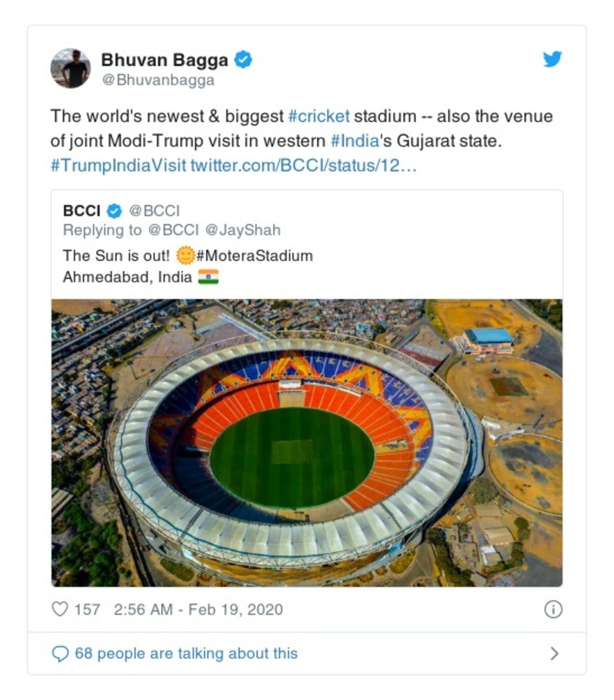Viewport: 614px width, 700px height.
Task: Open the #cricket hashtag
Action: tap(319, 117)
